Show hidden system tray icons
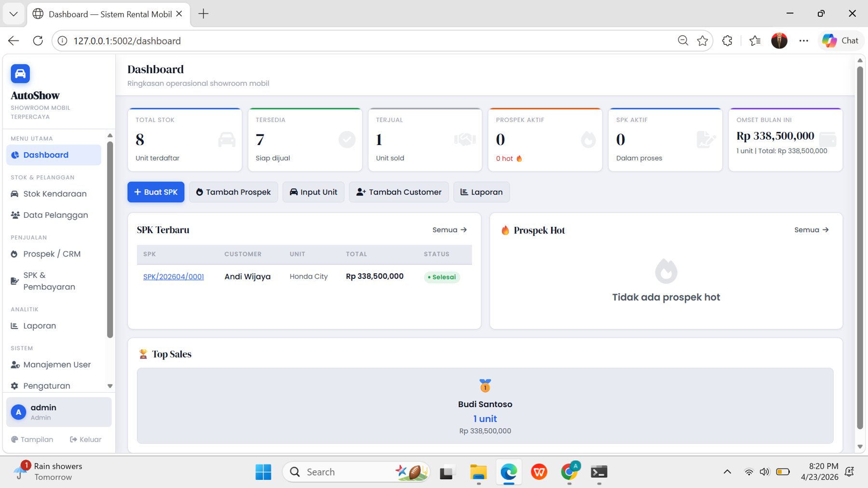Screen dimensions: 868x488 point(727,472)
